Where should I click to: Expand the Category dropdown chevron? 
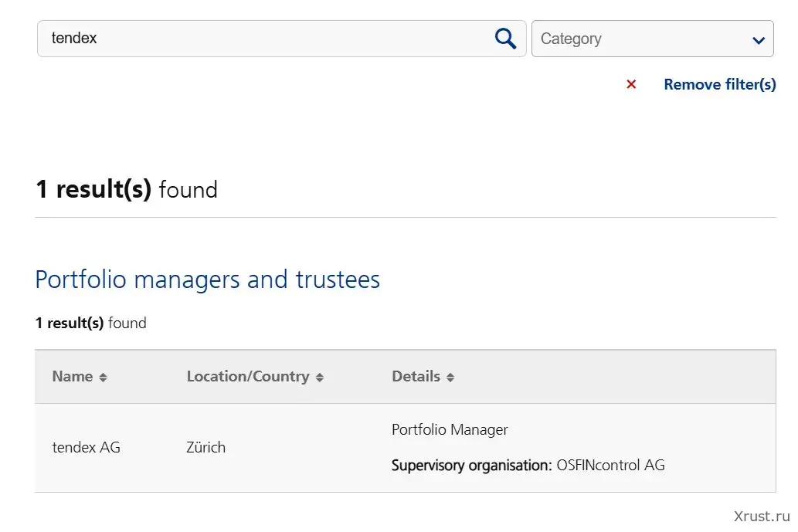coord(759,40)
